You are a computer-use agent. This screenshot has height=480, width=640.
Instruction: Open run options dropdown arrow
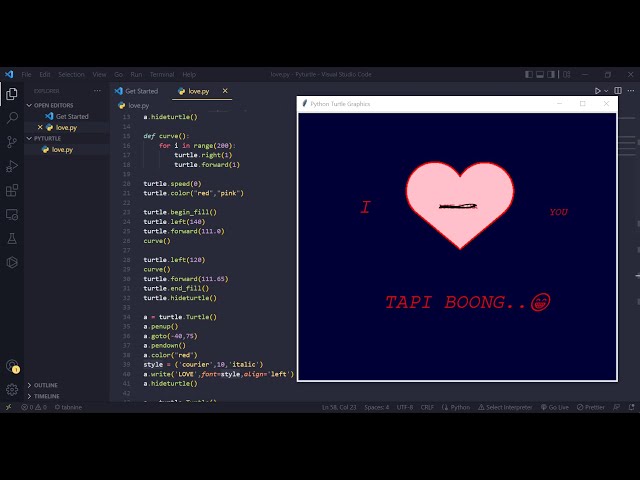pyautogui.click(x=606, y=91)
